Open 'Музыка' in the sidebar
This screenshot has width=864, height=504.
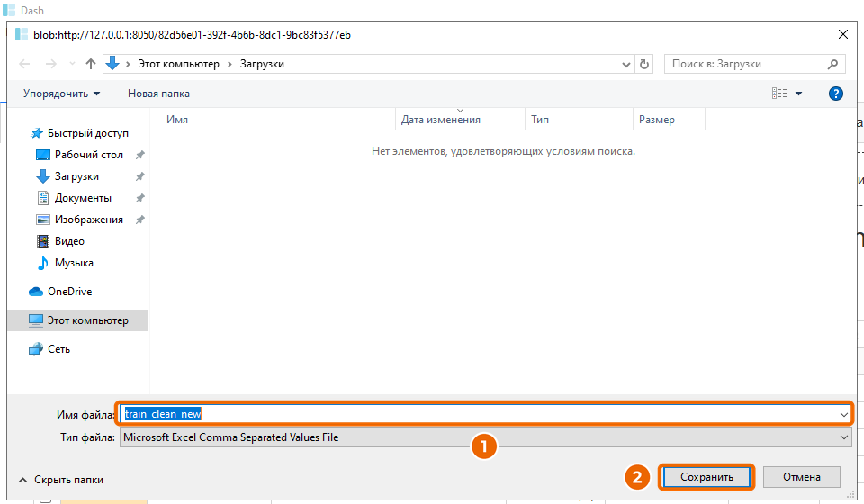[73, 263]
